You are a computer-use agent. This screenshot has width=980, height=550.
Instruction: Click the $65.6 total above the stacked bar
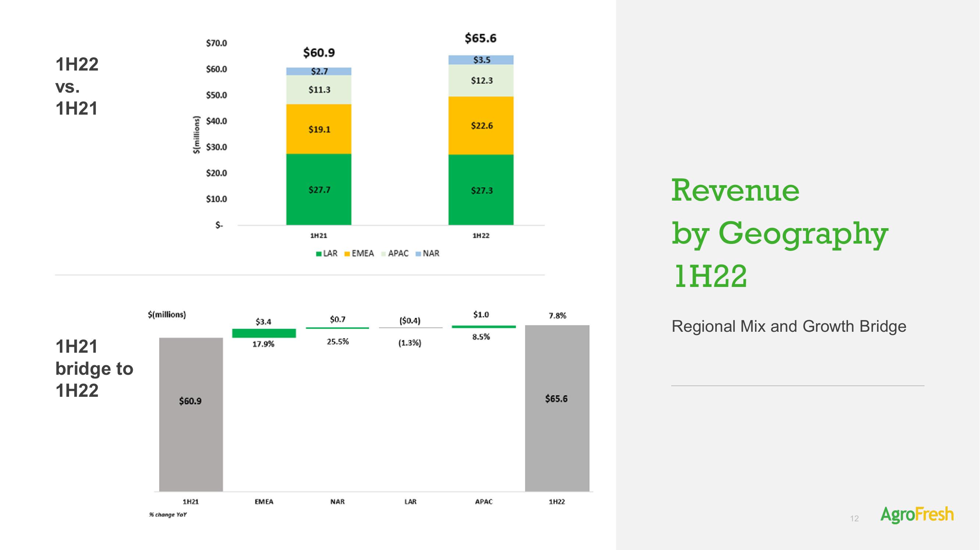pyautogui.click(x=480, y=38)
